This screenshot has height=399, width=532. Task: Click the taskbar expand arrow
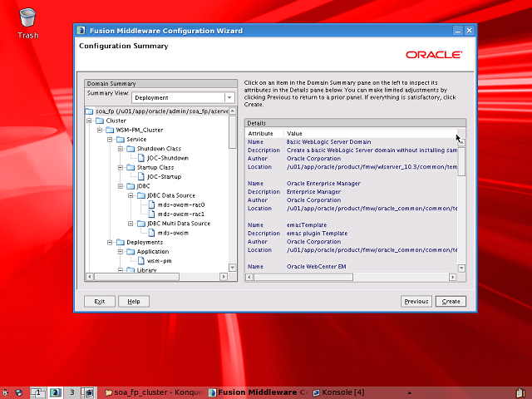click(410, 393)
